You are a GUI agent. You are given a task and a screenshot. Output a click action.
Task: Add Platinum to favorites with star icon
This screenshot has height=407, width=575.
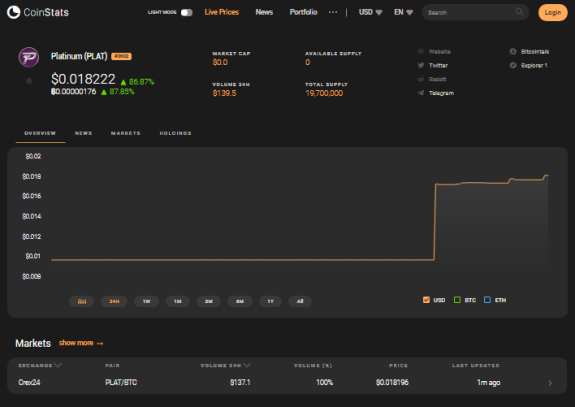point(29,81)
